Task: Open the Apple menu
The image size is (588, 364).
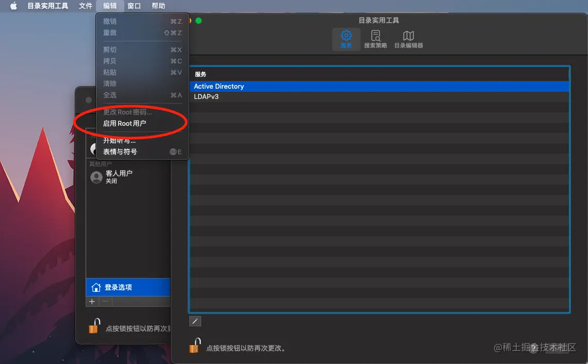Action: pyautogui.click(x=13, y=6)
